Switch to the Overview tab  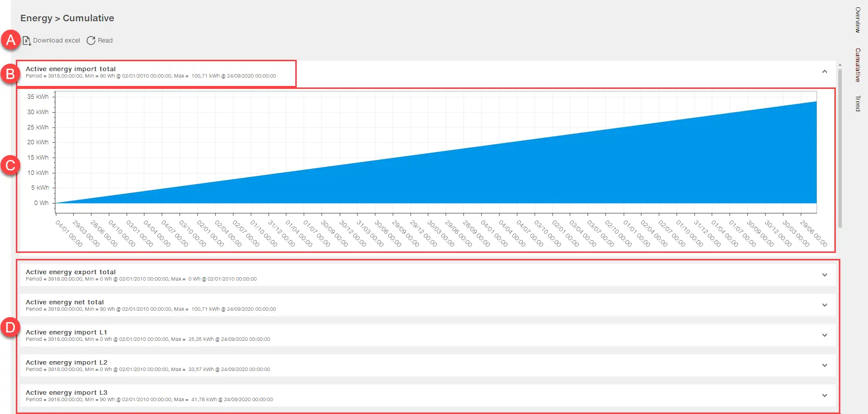pyautogui.click(x=858, y=20)
